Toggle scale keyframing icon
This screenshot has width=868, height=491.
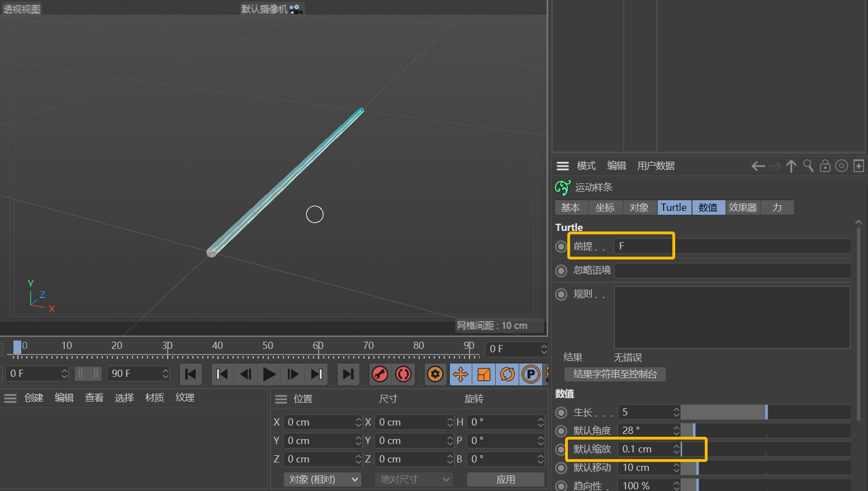coord(484,374)
